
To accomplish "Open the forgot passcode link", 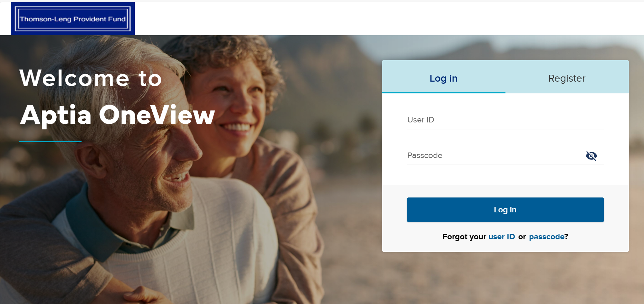I will coord(547,237).
